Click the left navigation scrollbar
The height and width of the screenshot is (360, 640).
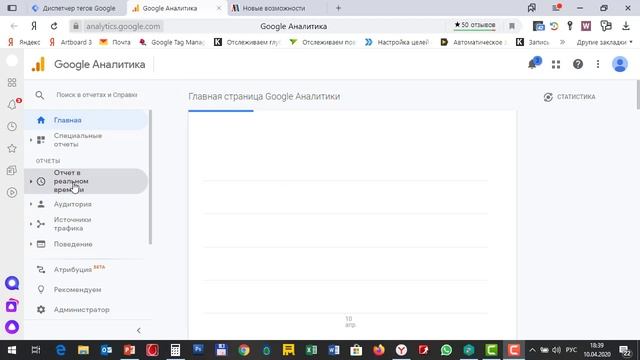(x=150, y=177)
